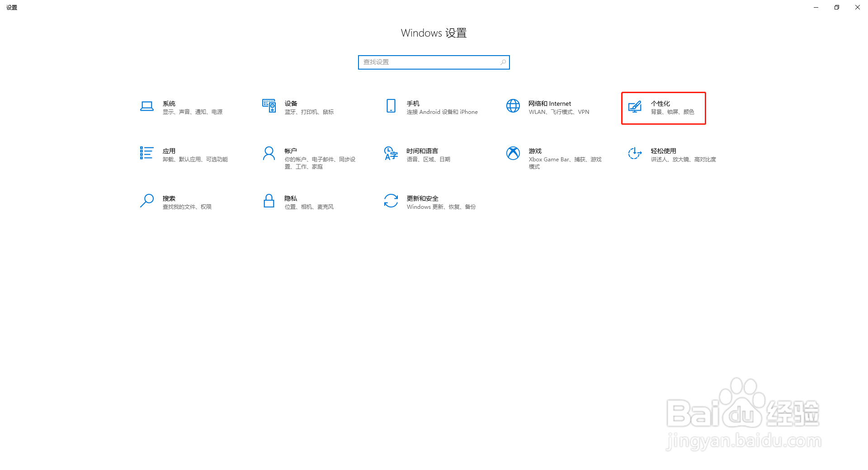Click the WLAN、飞行模式、VPN description
Screen dimensions: 868x470
click(559, 112)
